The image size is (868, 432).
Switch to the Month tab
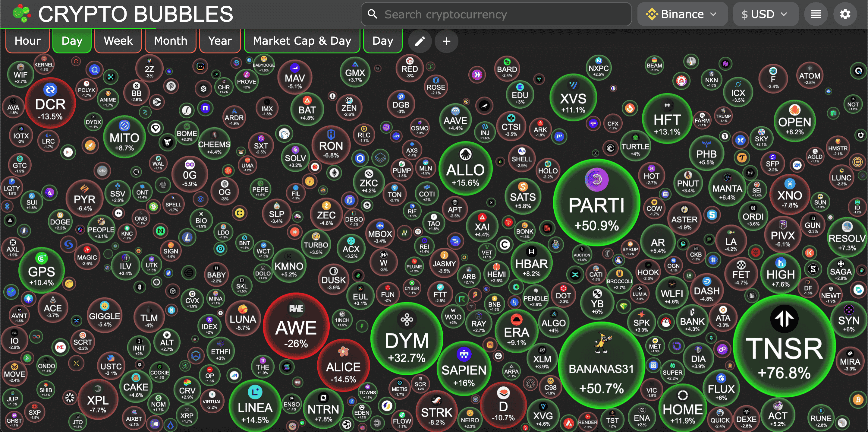pyautogui.click(x=171, y=41)
